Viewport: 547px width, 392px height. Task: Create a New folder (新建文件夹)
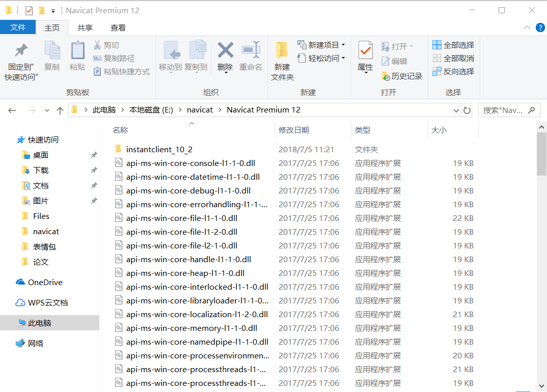tap(282, 61)
